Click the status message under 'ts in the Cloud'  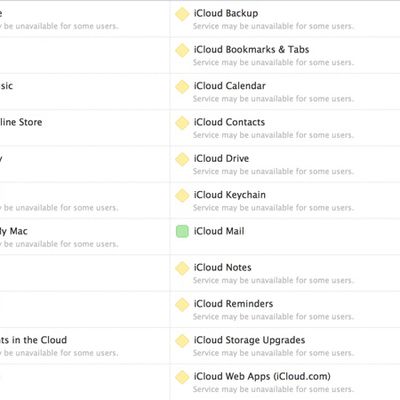(x=59, y=353)
